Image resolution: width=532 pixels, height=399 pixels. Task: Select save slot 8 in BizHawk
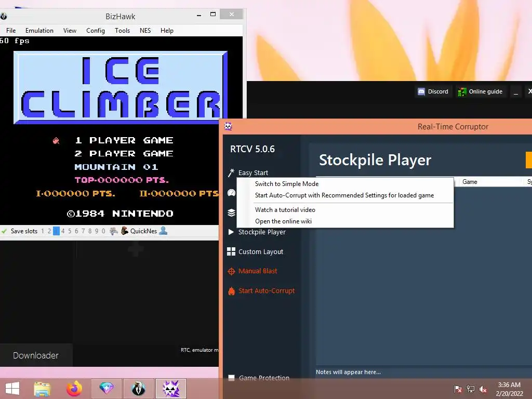[90, 231]
